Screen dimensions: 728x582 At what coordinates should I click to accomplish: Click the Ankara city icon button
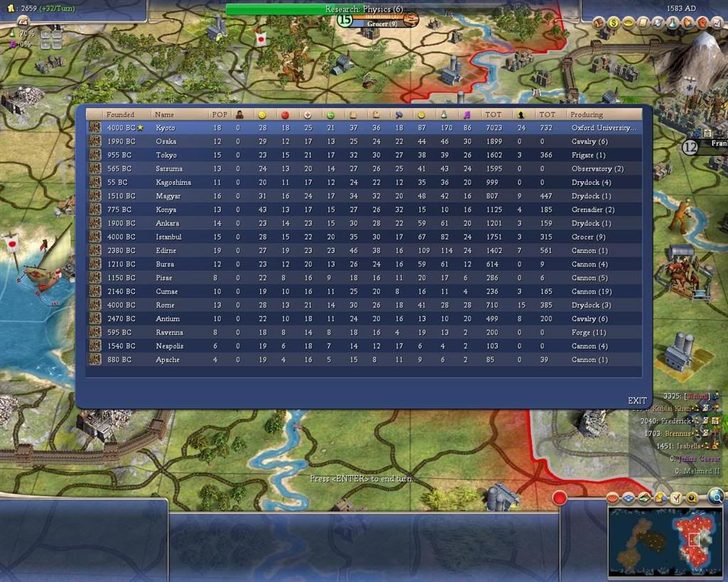(95, 222)
